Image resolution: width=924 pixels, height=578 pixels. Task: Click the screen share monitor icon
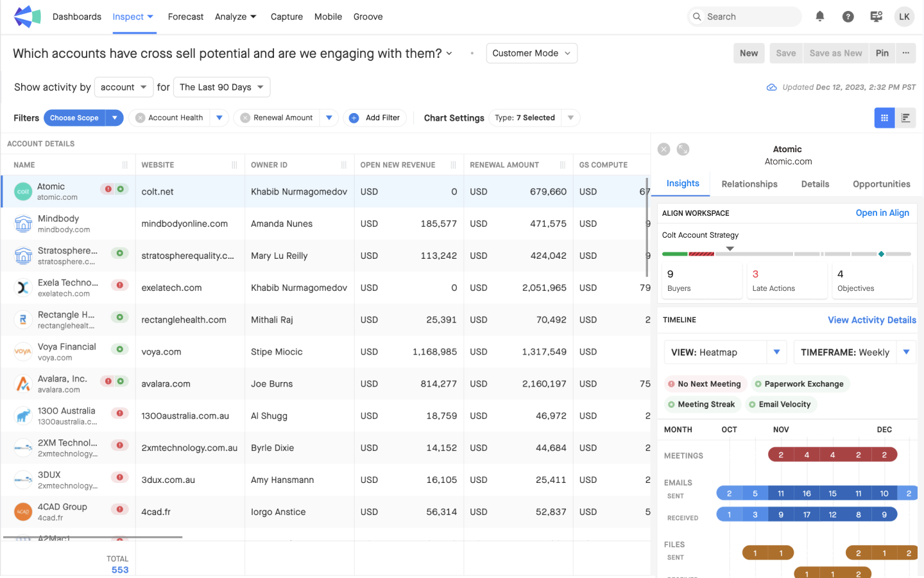coord(876,17)
